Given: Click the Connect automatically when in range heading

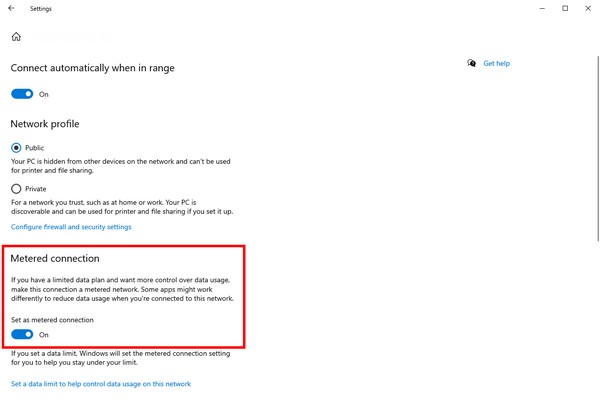Looking at the screenshot, I should click(x=92, y=68).
